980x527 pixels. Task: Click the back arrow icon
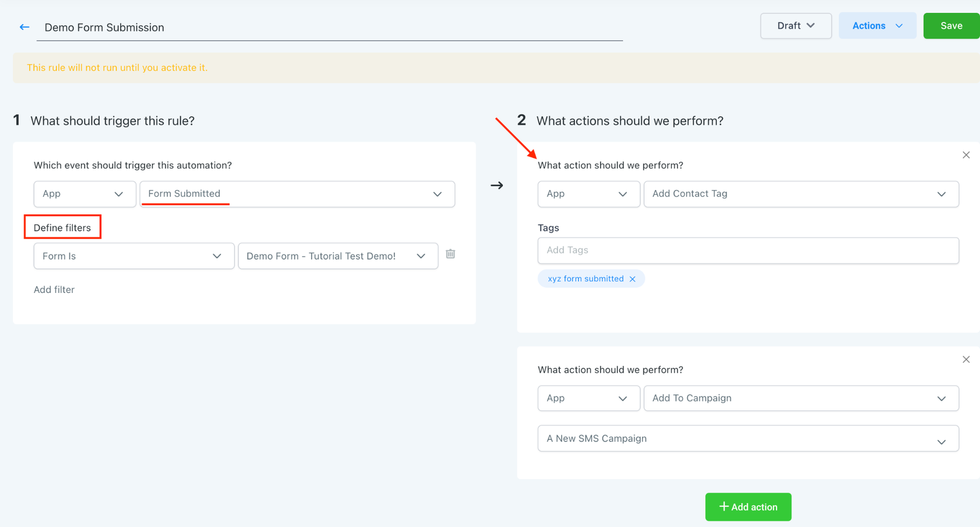point(24,27)
